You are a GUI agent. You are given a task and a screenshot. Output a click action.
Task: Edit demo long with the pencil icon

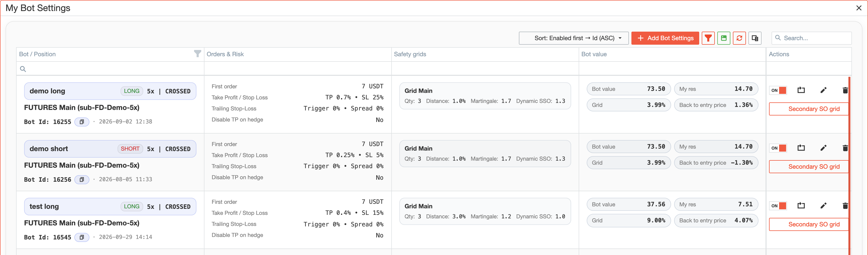[x=823, y=90]
